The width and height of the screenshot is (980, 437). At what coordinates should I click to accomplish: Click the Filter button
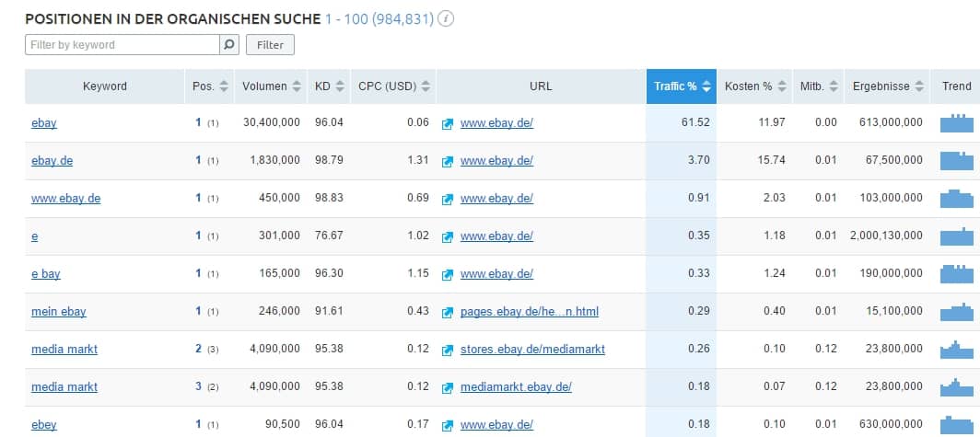pos(270,45)
